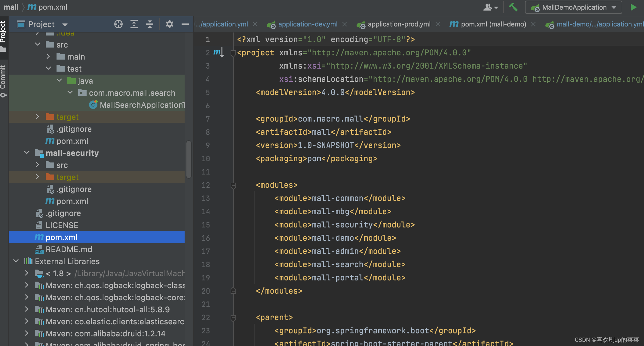This screenshot has height=346, width=644.
Task: Click the green Build Project hammer icon
Action: (513, 7)
